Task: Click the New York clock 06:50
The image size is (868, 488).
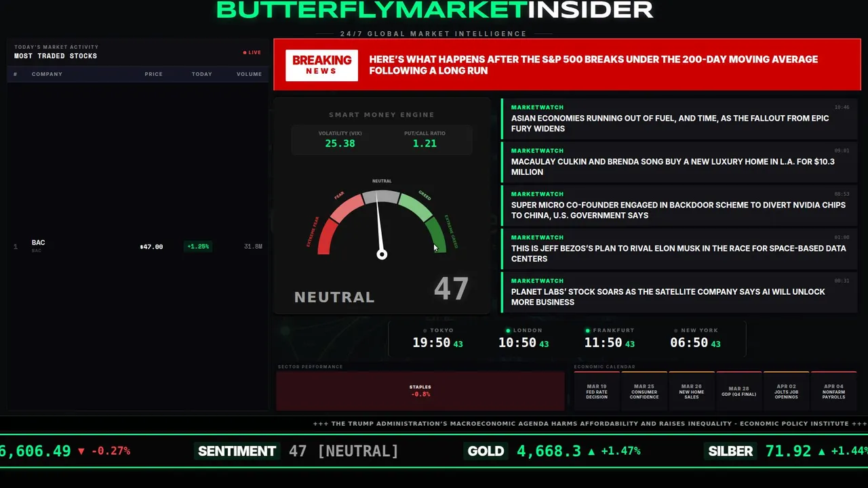Action: (x=689, y=343)
